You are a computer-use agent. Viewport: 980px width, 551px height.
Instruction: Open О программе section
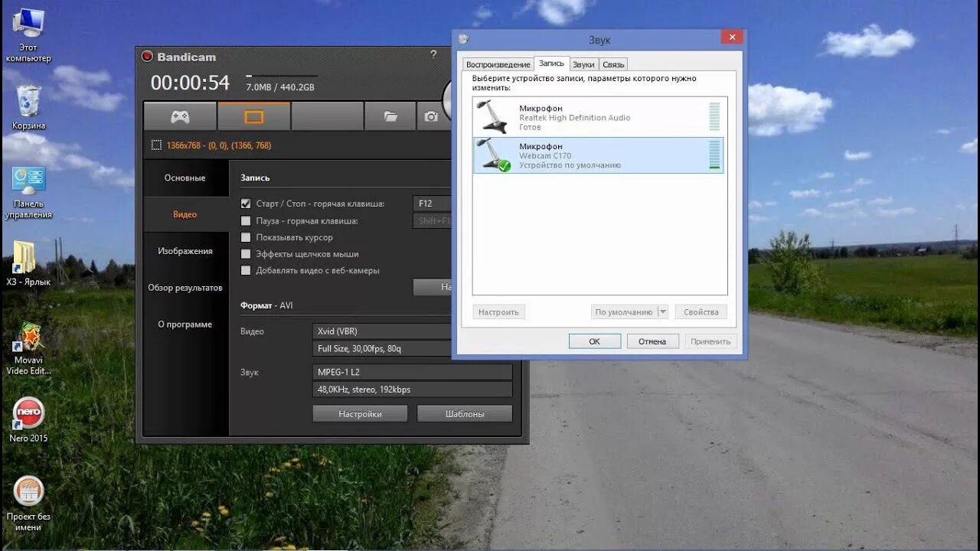point(185,324)
